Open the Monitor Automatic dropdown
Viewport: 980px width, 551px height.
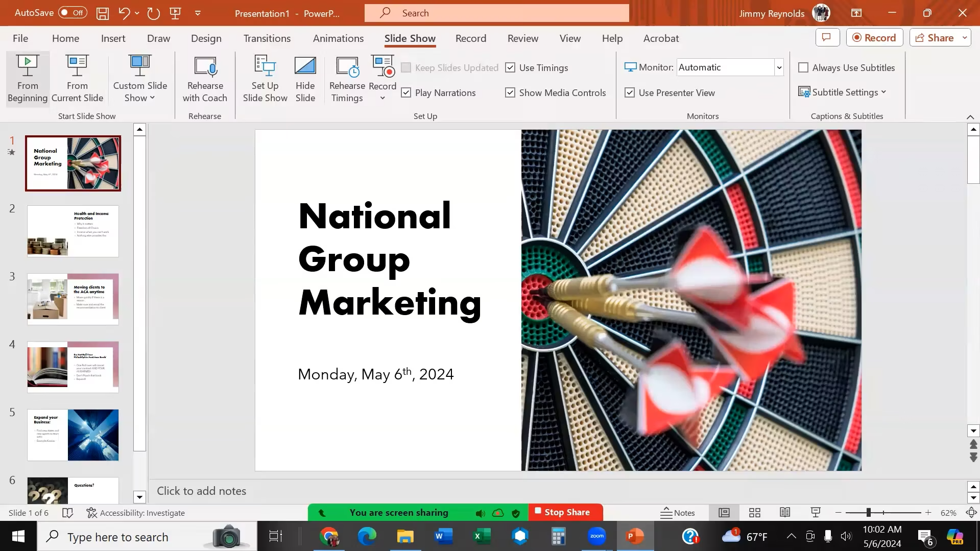[x=779, y=67]
